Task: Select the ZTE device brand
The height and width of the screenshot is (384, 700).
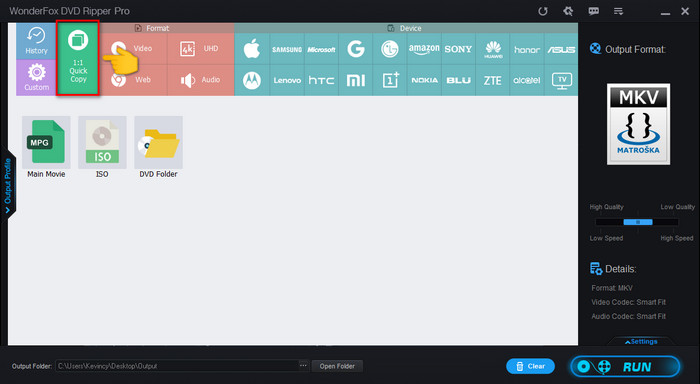Action: [493, 80]
